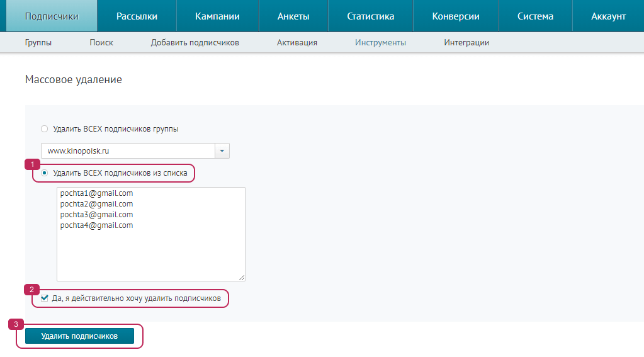Click inside the email list text area

[x=150, y=252]
